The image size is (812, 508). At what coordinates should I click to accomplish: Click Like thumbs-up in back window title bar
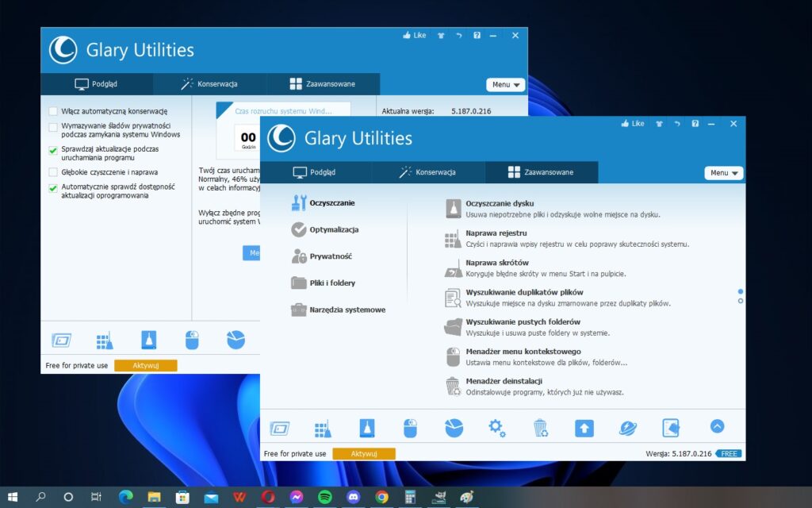414,35
